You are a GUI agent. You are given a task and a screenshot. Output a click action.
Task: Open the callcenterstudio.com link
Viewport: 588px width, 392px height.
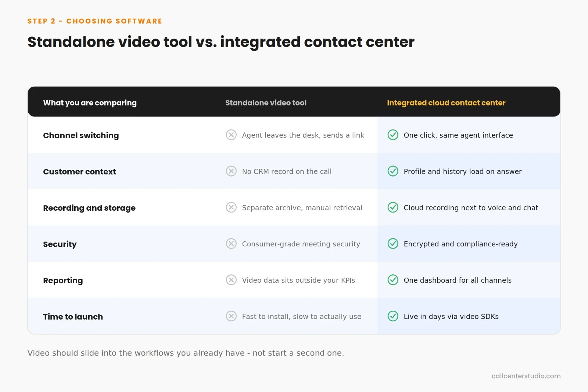coord(526,376)
